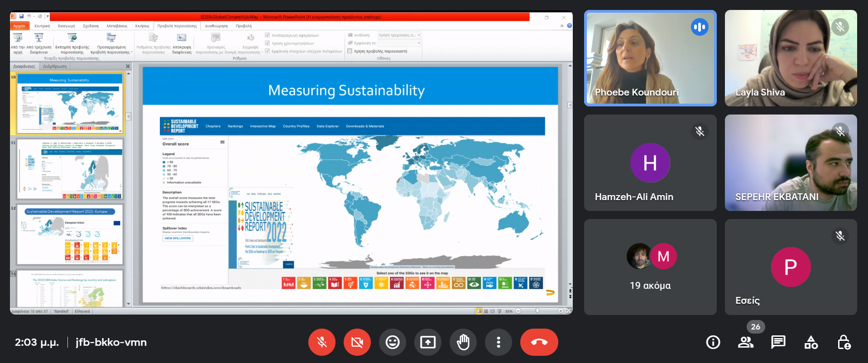The height and width of the screenshot is (363, 868).
Task: Open more options three-dot menu
Action: 498,342
